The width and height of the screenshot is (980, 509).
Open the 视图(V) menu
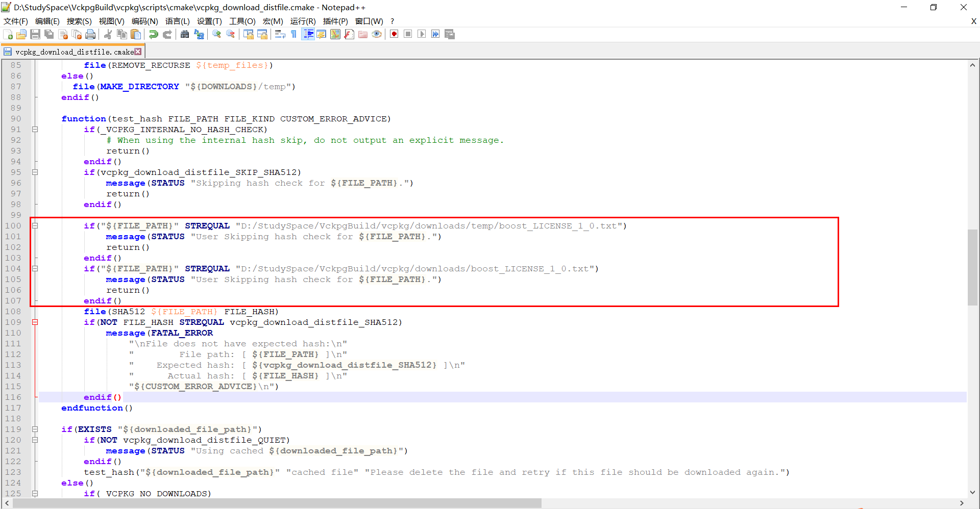[111, 21]
